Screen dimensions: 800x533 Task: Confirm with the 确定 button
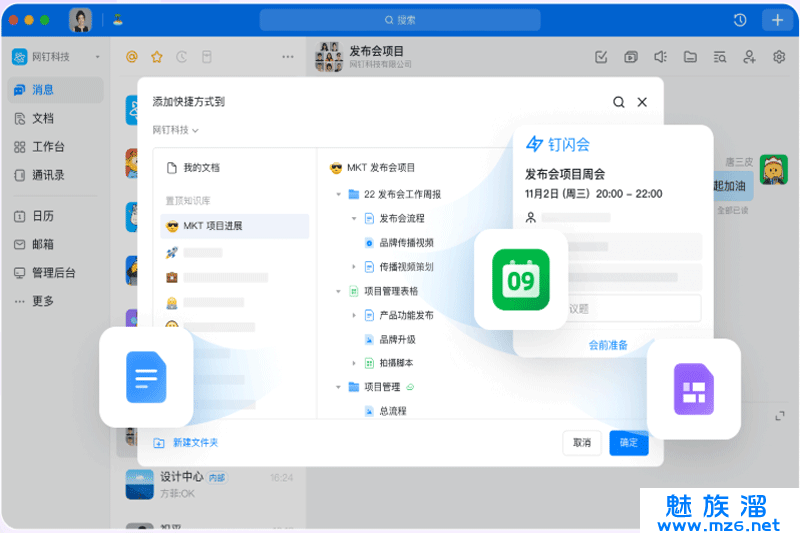628,442
